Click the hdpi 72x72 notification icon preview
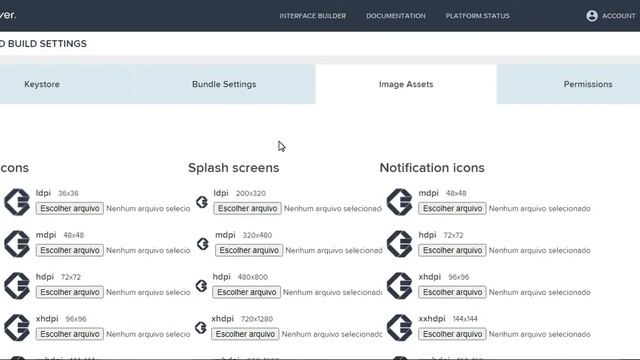Viewport: 640px width, 360px height. (x=400, y=244)
